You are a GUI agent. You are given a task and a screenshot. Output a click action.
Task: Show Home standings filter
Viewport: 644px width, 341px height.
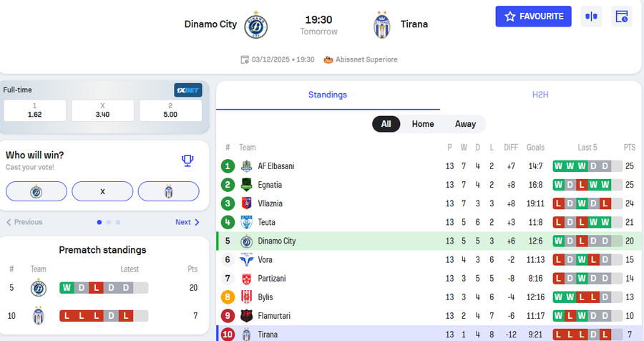click(423, 124)
